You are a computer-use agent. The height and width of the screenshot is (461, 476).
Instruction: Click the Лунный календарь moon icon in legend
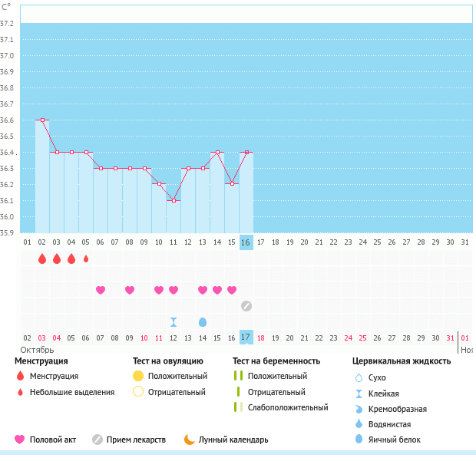coord(189,440)
